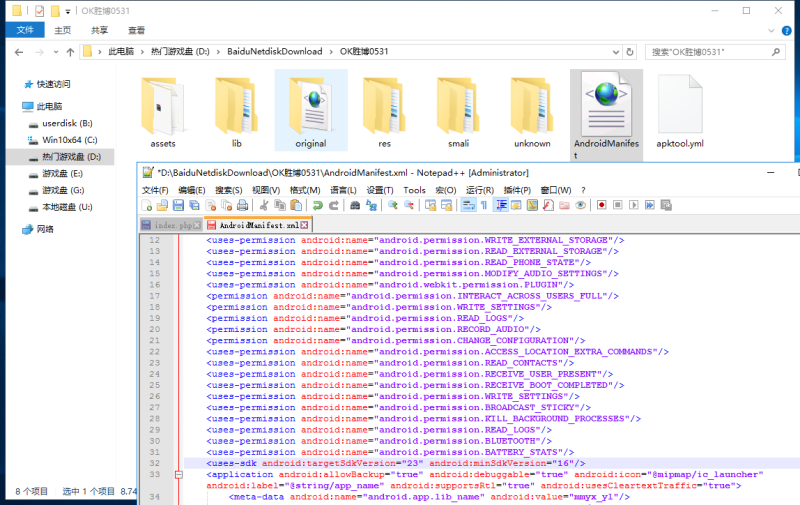This screenshot has width=800, height=505.
Task: Select the apktool.yml file
Action: pos(680,112)
